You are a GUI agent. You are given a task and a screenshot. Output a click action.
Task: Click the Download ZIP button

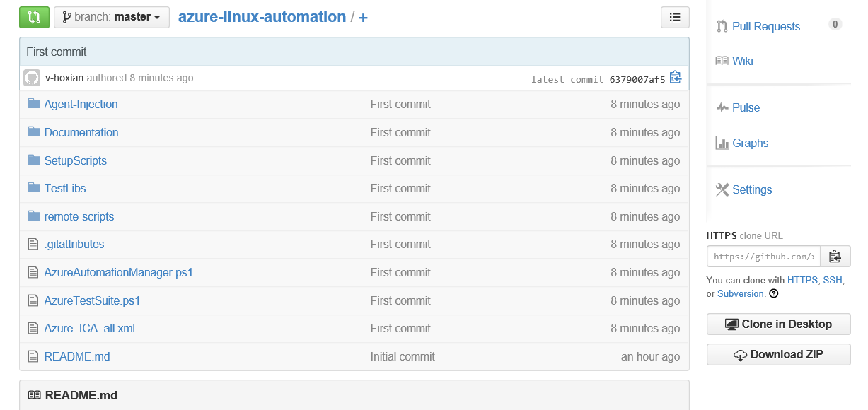(778, 354)
